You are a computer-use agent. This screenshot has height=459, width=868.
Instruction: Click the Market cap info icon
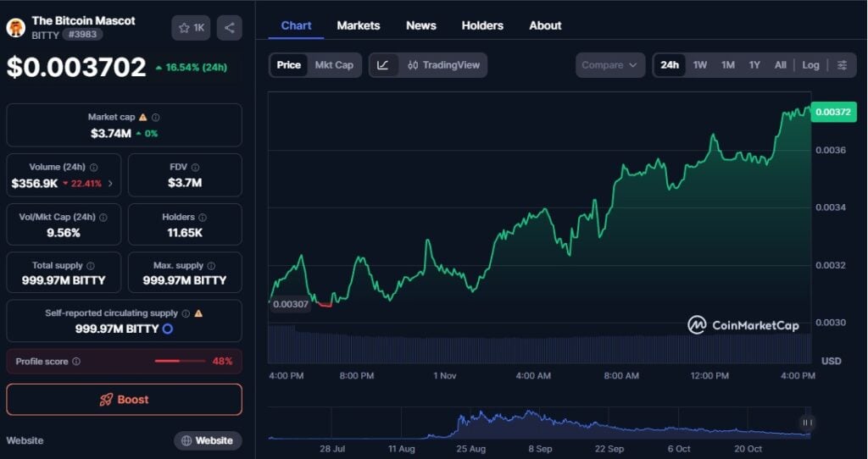(x=155, y=118)
